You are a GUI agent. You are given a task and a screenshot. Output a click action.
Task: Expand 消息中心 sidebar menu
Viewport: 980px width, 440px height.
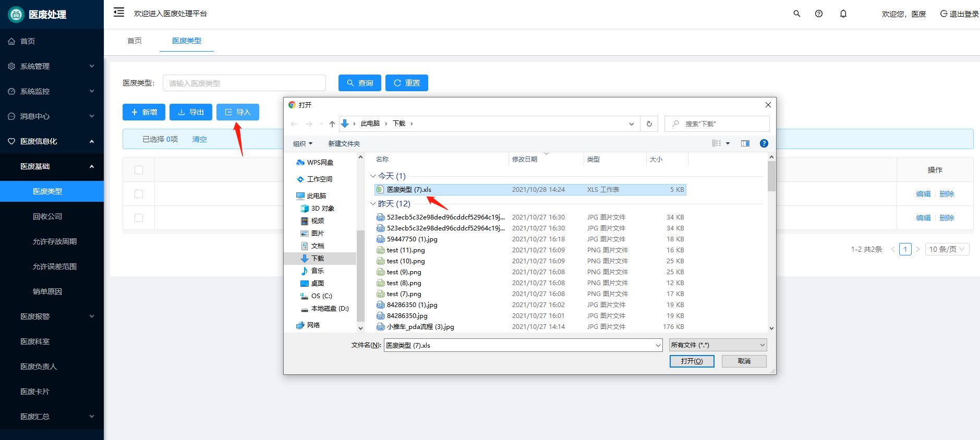[x=52, y=116]
